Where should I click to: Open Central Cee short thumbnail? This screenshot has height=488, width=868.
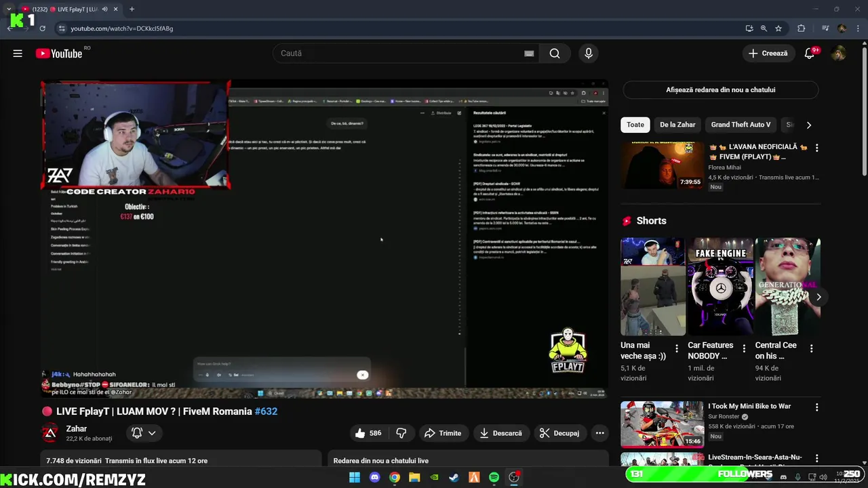point(788,286)
